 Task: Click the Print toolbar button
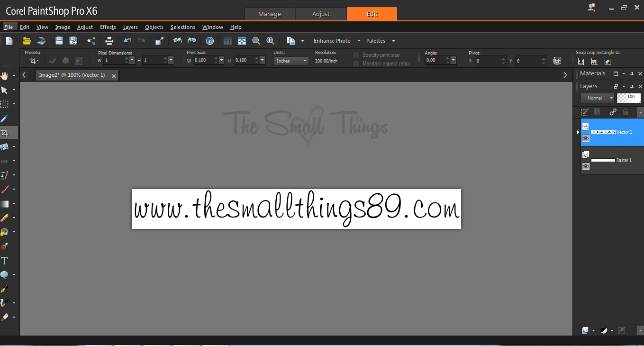coord(109,41)
